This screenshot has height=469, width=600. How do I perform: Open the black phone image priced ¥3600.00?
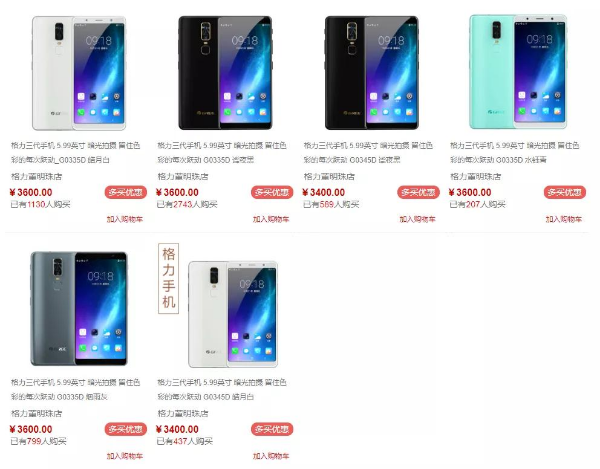[225, 73]
